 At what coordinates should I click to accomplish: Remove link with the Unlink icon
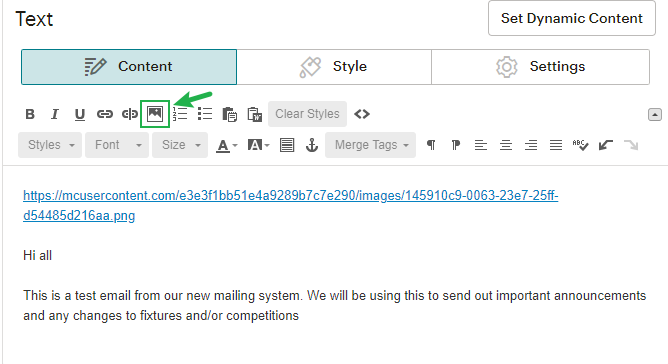130,114
